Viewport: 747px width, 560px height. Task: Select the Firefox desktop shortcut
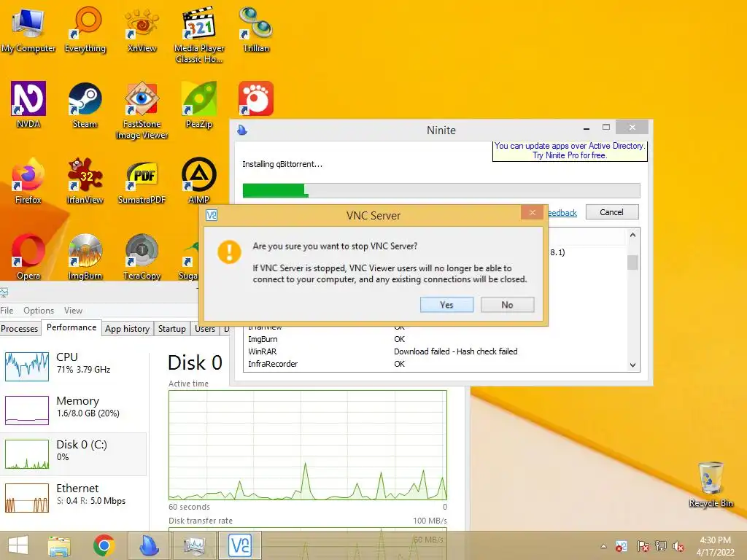tap(28, 181)
